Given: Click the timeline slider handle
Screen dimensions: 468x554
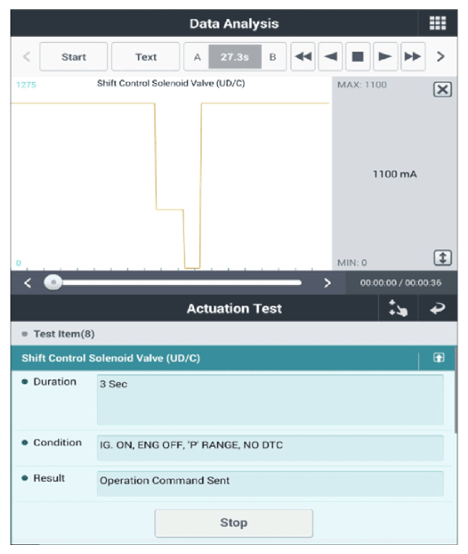Looking at the screenshot, I should point(53,283).
